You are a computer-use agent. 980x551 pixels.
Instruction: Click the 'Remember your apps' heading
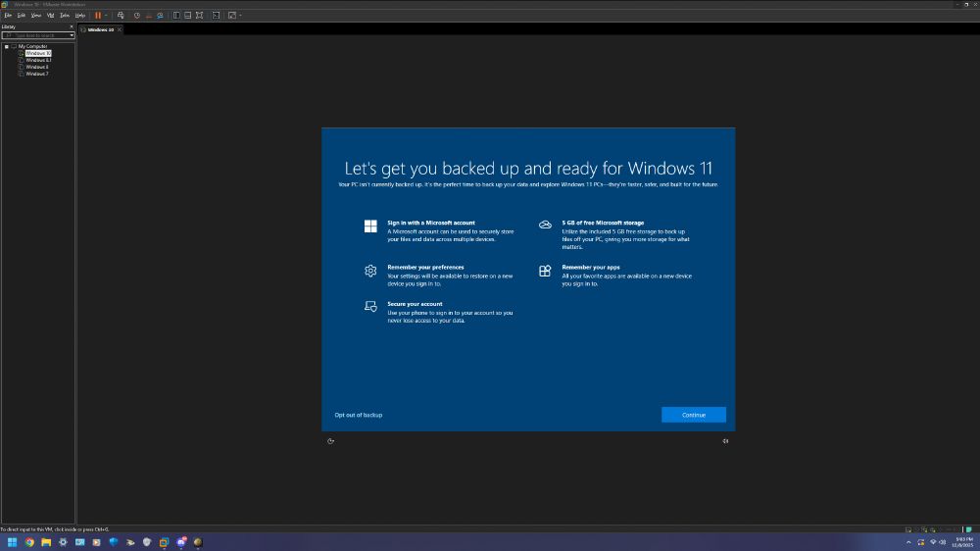591,267
